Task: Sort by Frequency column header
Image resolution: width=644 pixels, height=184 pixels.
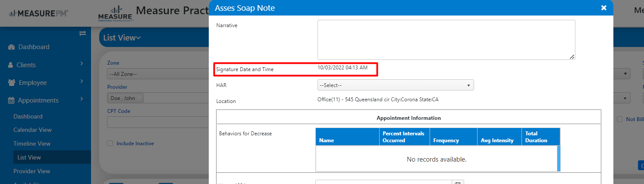Action: (x=454, y=137)
